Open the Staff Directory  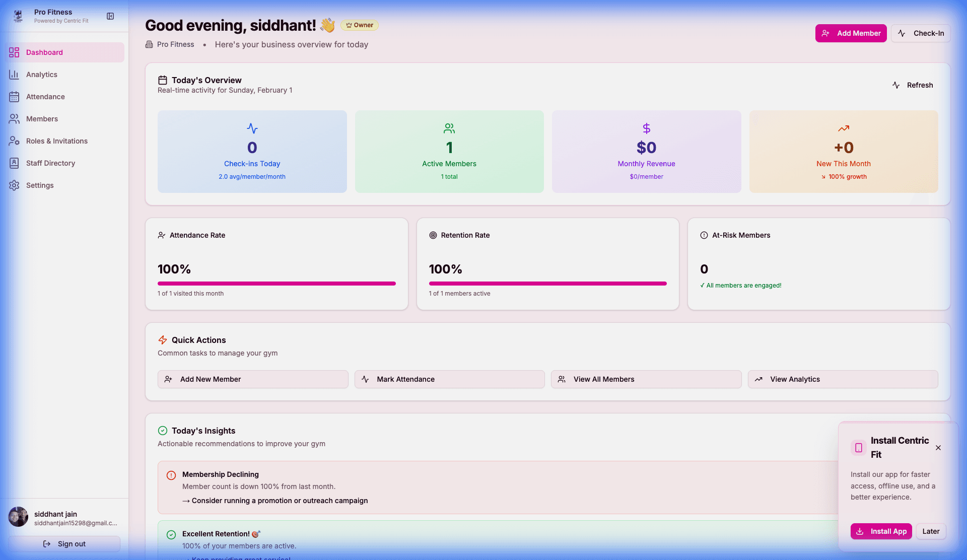(51, 163)
